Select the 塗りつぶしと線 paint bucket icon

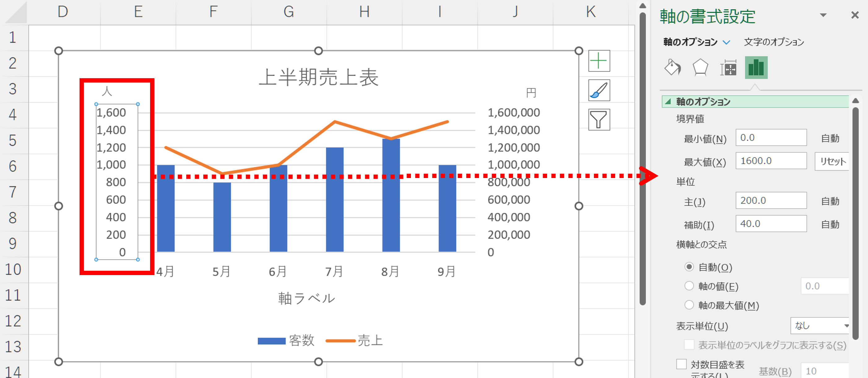[672, 68]
